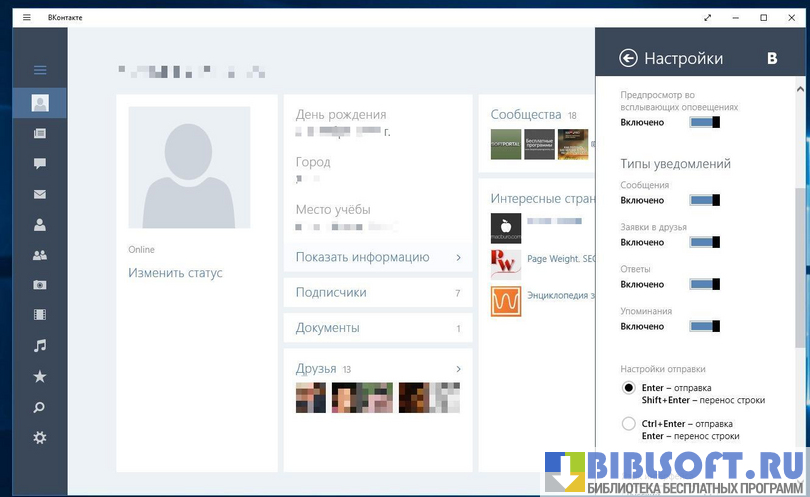This screenshot has height=497, width=810.
Task: Open the hamburger menu in sidebar
Action: [x=40, y=70]
